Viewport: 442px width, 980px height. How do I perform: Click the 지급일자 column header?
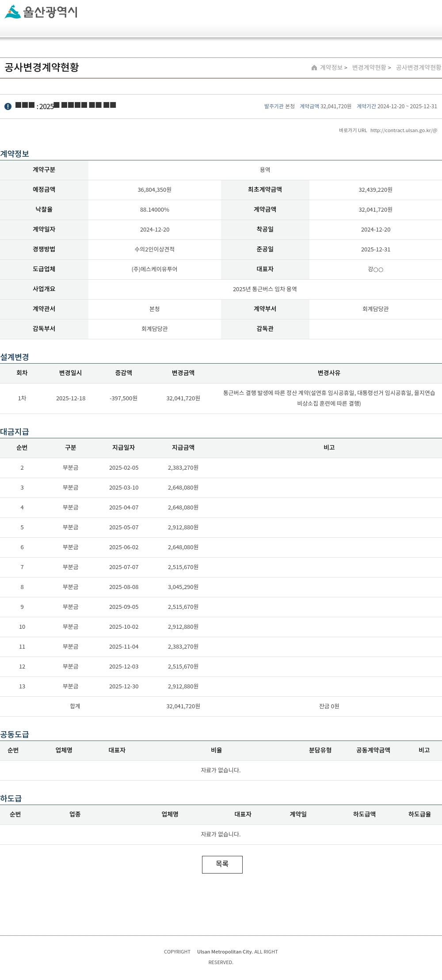(x=124, y=448)
